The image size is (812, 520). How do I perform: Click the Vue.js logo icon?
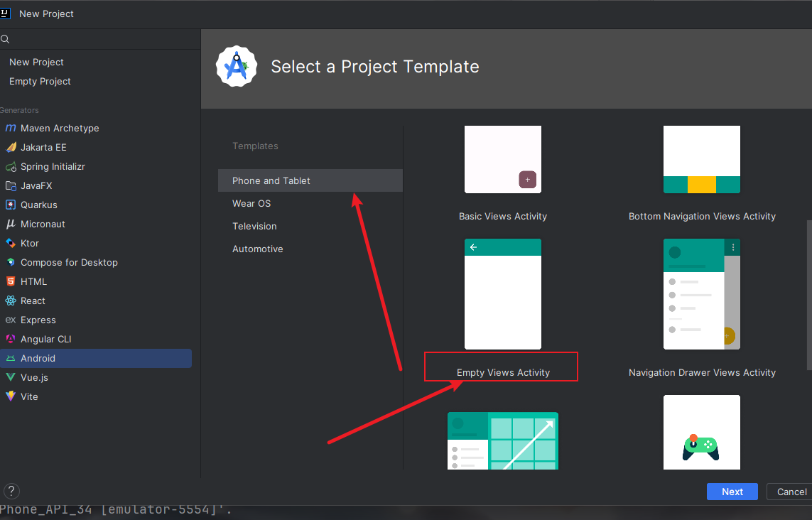point(11,377)
